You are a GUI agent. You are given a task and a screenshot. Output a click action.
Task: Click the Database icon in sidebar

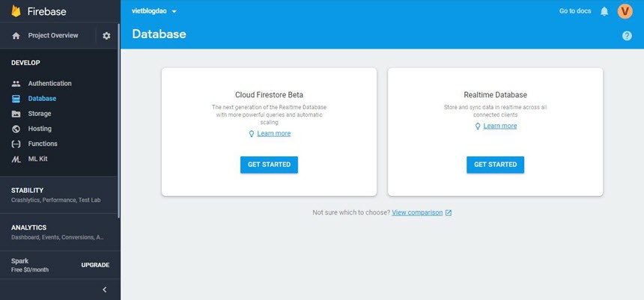(16, 99)
